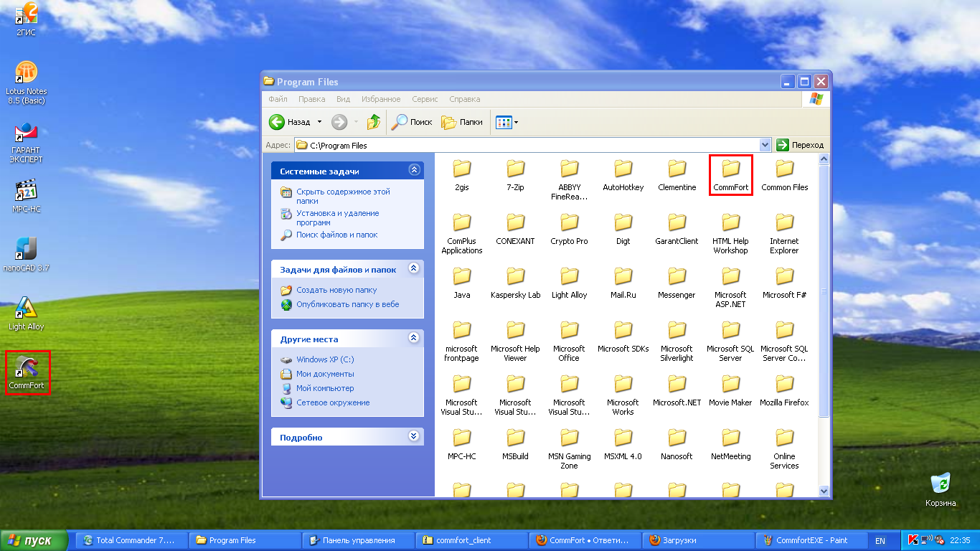Select the CommFort folder in Program Files
This screenshot has width=980, height=551.
tap(730, 170)
